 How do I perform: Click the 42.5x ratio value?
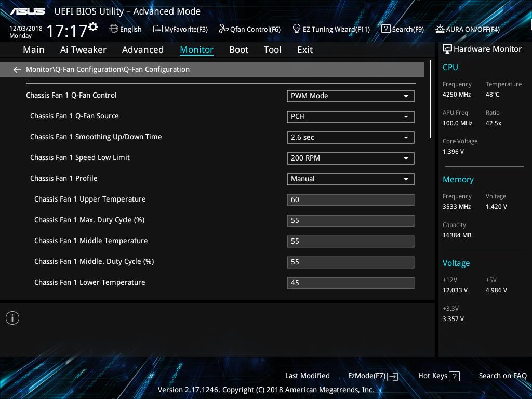click(x=494, y=123)
